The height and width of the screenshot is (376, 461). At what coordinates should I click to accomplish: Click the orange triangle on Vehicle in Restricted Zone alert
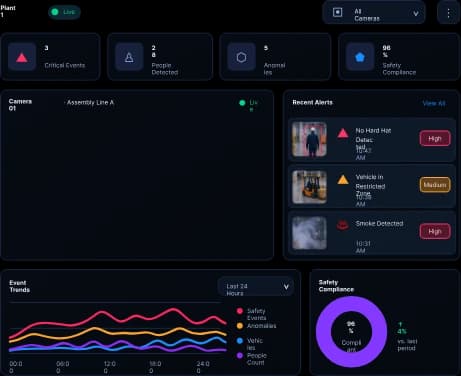click(x=343, y=180)
